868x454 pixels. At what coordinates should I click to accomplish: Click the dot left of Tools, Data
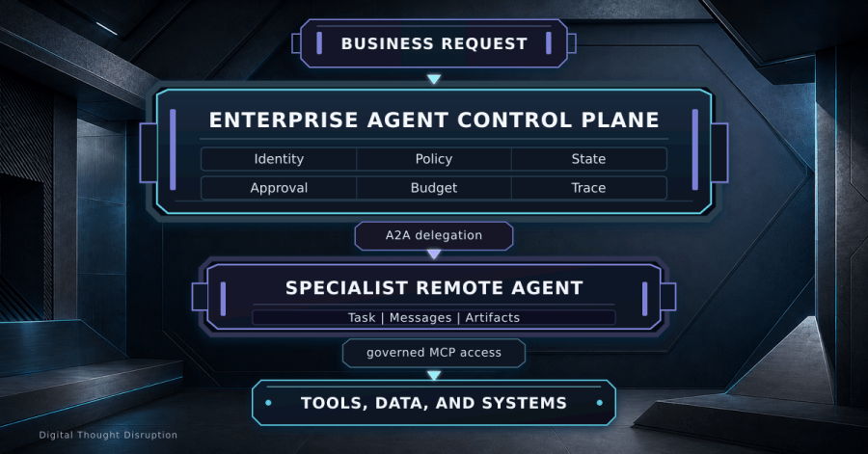(268, 403)
